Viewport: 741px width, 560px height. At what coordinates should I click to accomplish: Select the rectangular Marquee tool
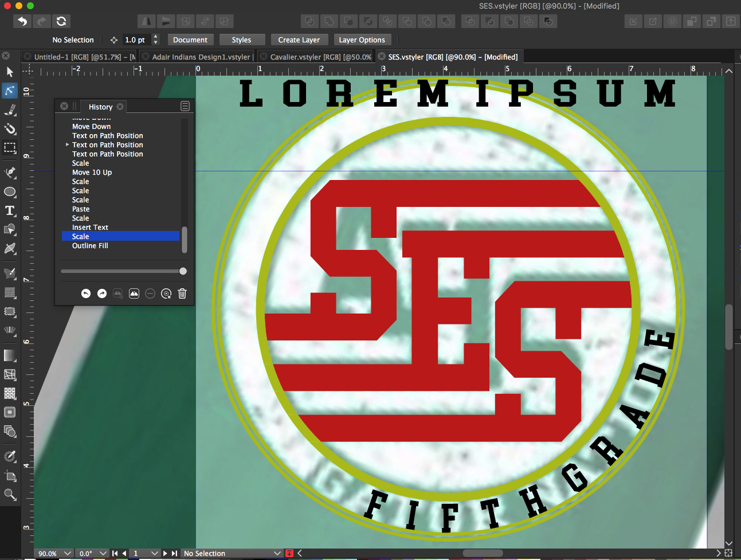(x=10, y=147)
